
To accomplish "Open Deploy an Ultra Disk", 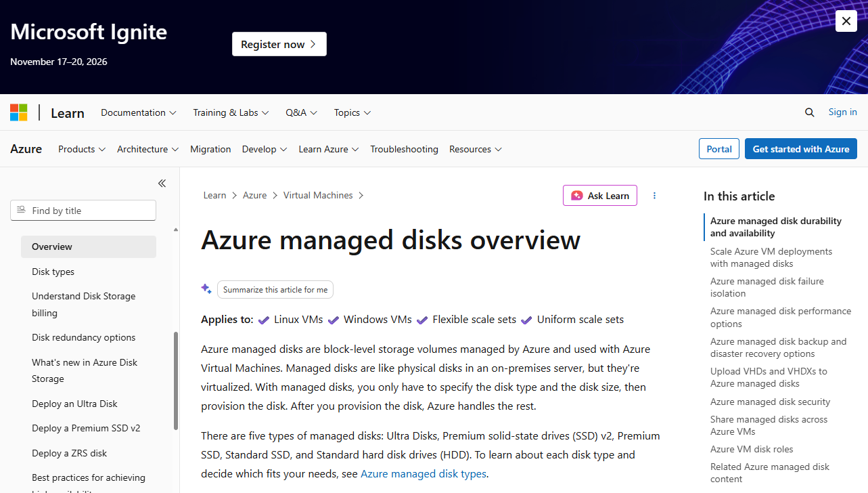I will click(x=74, y=404).
